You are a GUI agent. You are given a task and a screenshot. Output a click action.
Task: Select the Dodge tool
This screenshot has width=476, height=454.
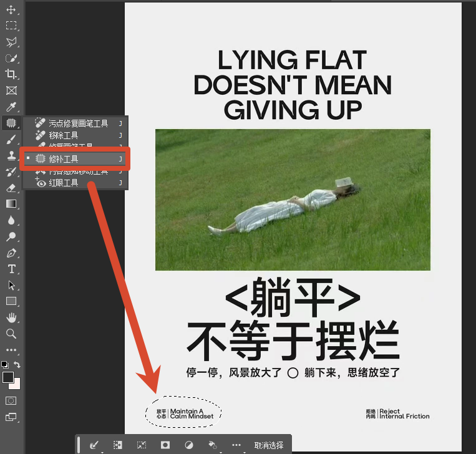click(x=11, y=236)
